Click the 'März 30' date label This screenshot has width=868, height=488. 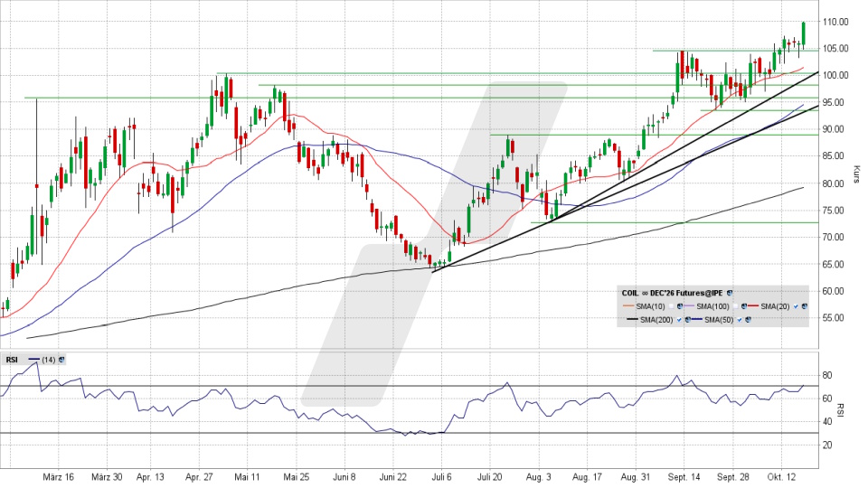(107, 477)
